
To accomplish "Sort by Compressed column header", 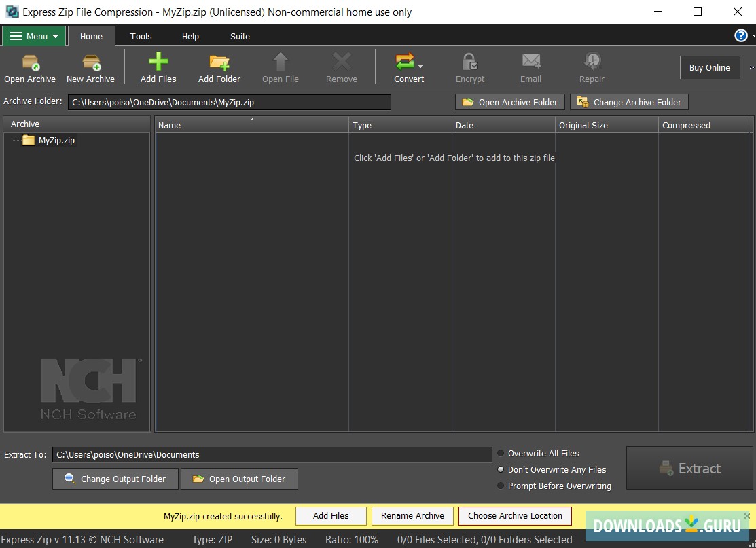I will click(704, 125).
